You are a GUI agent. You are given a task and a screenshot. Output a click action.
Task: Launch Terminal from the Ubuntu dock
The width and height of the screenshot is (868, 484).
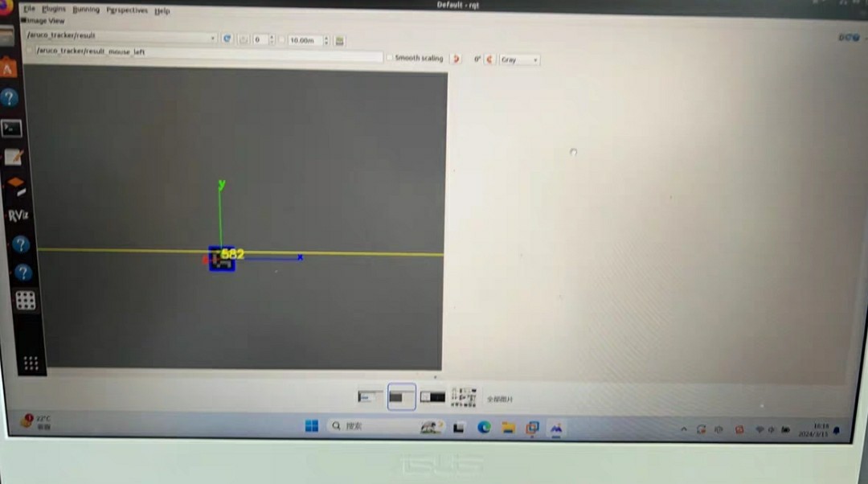[x=11, y=129]
